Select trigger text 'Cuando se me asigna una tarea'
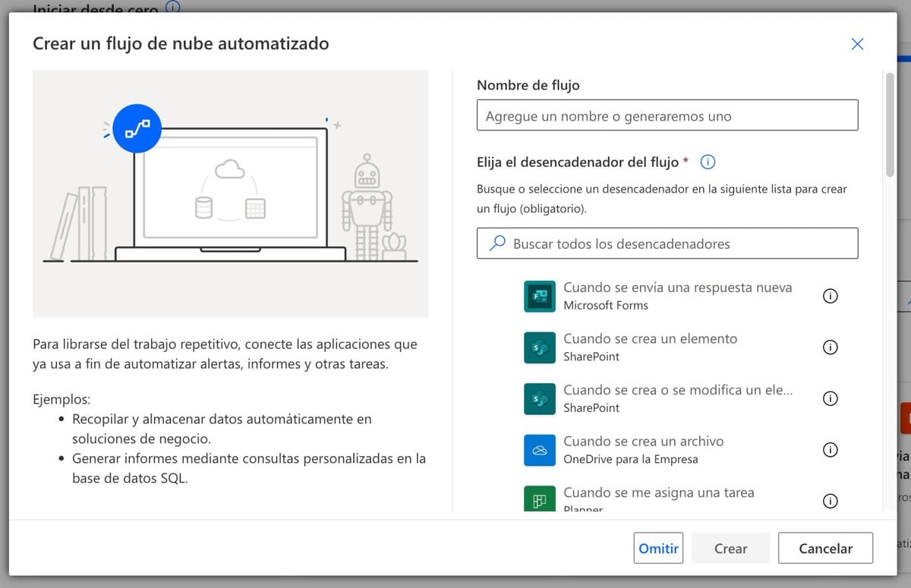Image resolution: width=911 pixels, height=588 pixels. pyautogui.click(x=658, y=492)
